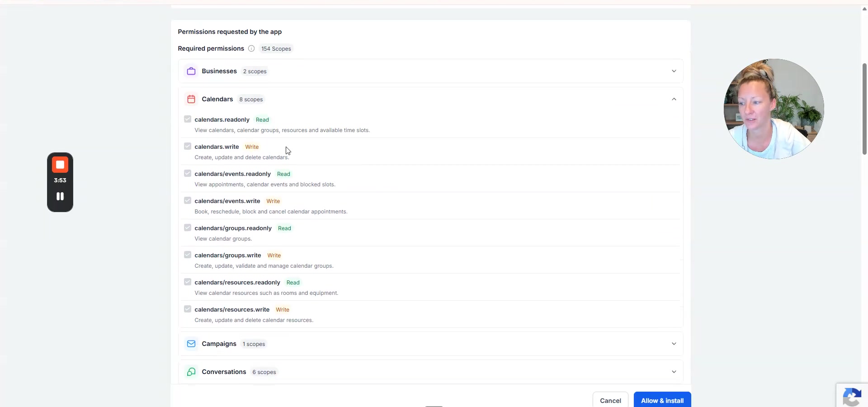The image size is (868, 407).
Task: Click the Read tag beside calendars/events.readonly
Action: coord(283,174)
